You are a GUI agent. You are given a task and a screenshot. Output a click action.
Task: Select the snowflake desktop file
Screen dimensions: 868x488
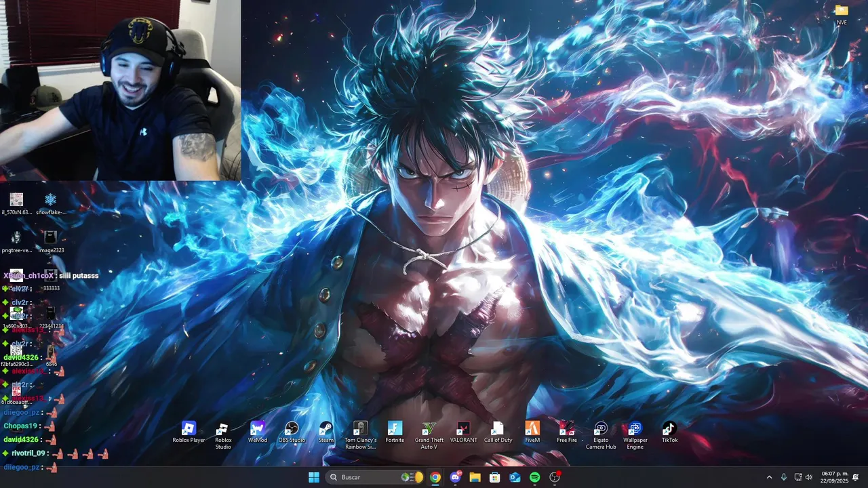(x=51, y=204)
